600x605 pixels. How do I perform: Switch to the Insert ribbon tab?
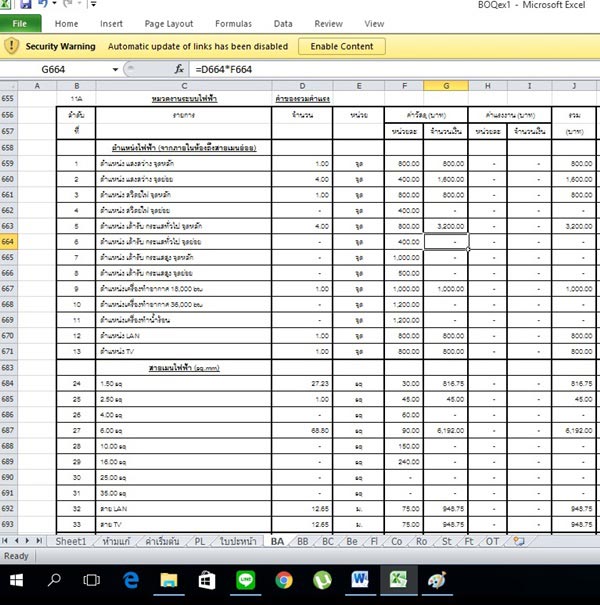[111, 24]
